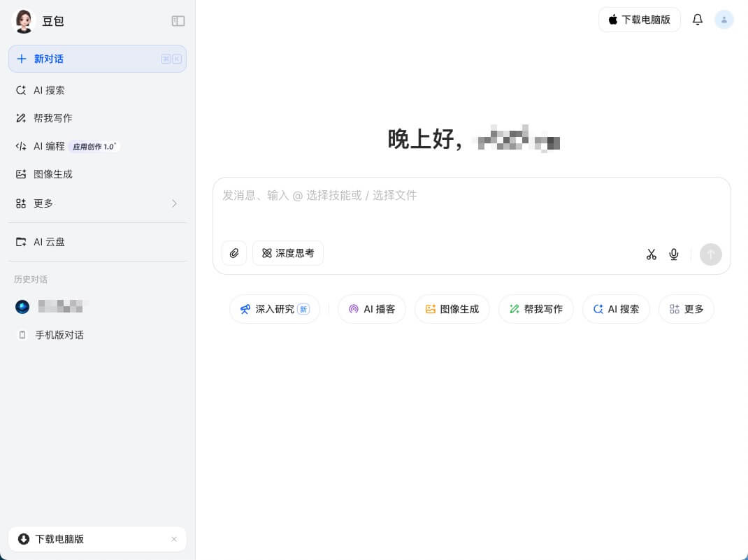Click the 历史对话 section label
This screenshot has height=560, width=748.
pyautogui.click(x=31, y=279)
